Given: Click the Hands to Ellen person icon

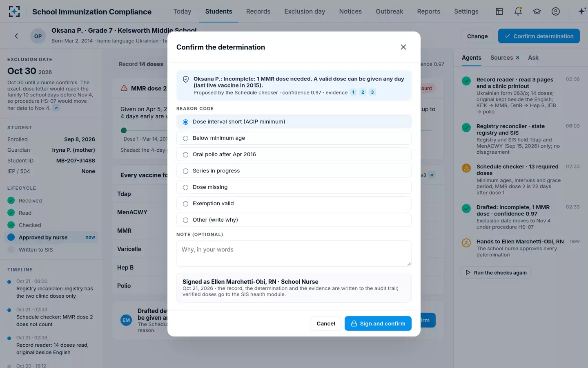Looking at the screenshot, I should (x=466, y=242).
